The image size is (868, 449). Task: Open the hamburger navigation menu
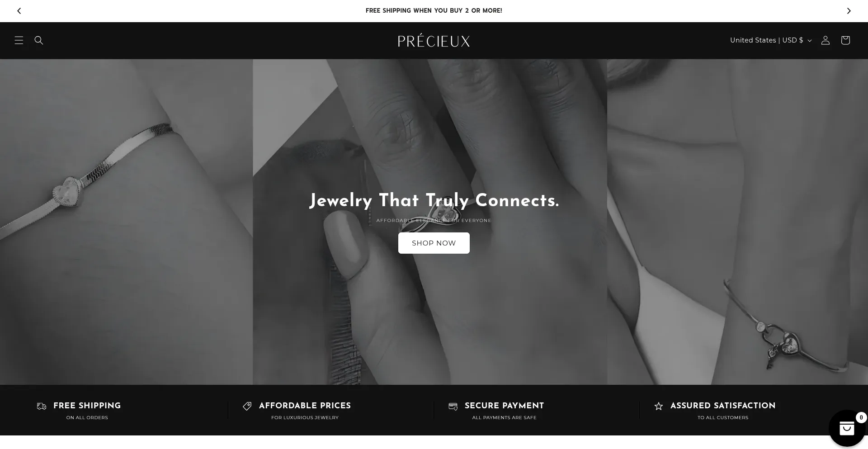click(19, 40)
